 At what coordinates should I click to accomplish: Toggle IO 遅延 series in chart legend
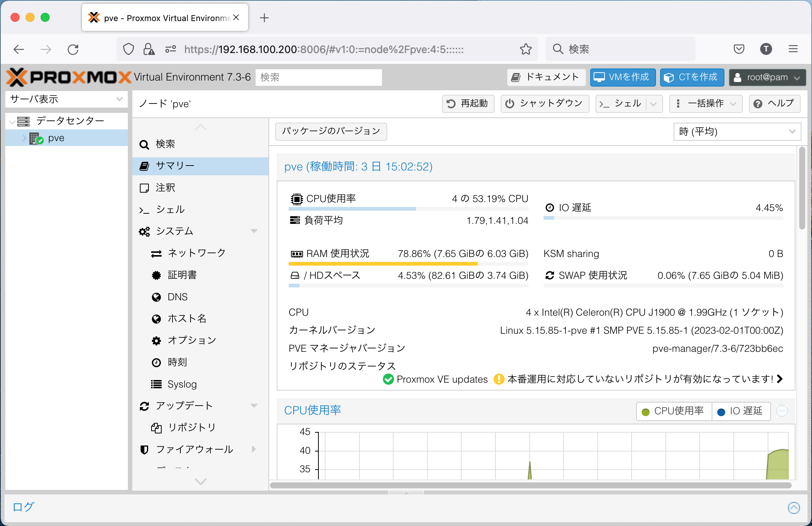pyautogui.click(x=741, y=411)
